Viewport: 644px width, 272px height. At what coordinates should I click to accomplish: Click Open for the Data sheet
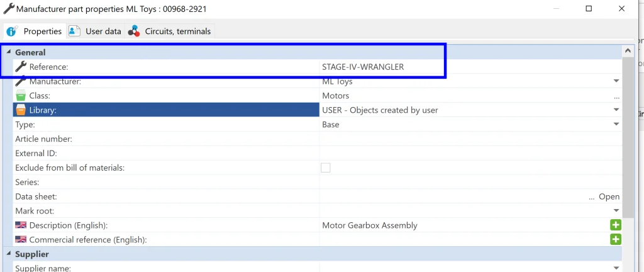pos(609,196)
